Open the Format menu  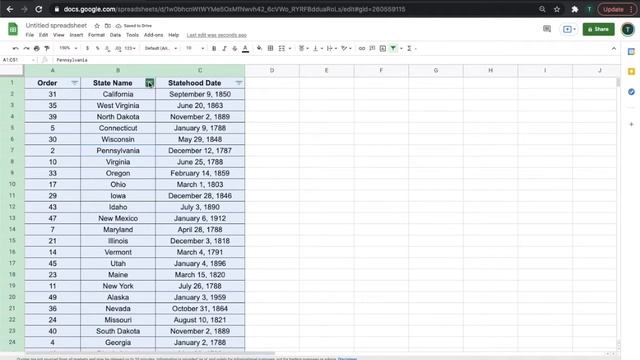[x=96, y=35]
